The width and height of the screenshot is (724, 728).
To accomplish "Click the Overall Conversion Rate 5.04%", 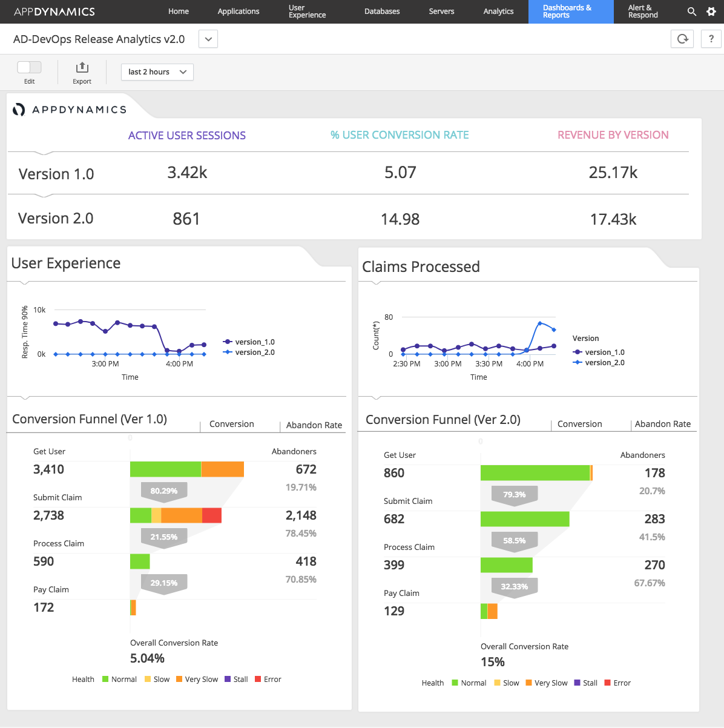I will [147, 658].
